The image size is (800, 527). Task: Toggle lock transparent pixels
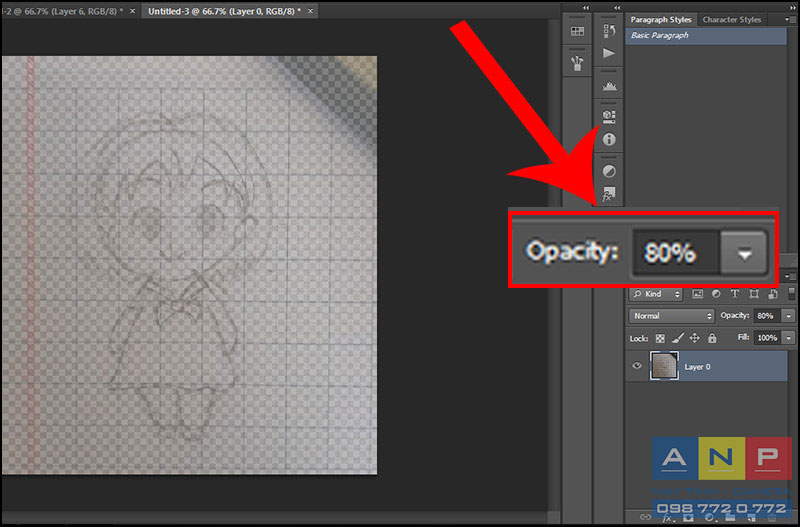tap(660, 338)
